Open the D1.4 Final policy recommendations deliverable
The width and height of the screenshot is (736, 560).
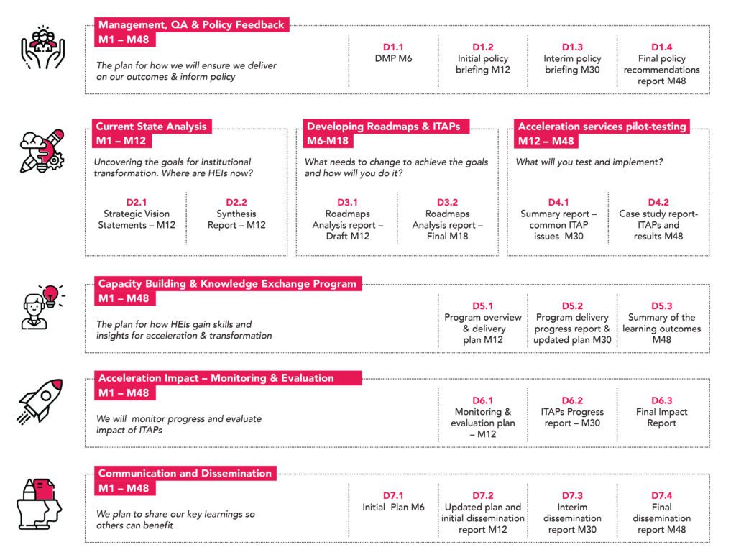661,64
